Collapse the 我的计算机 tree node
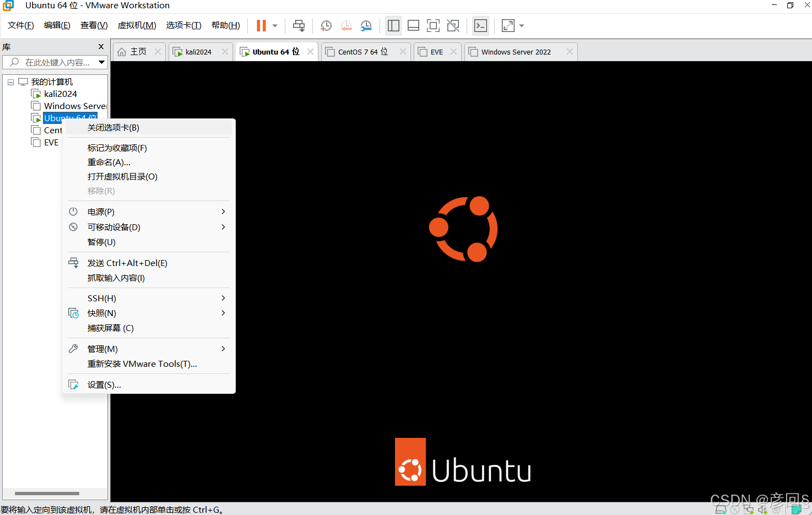 tap(10, 82)
